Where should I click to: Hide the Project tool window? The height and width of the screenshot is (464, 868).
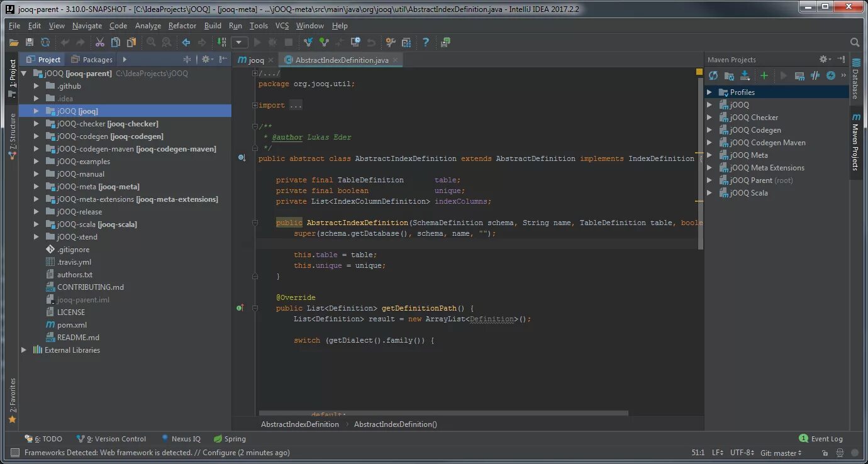click(223, 59)
